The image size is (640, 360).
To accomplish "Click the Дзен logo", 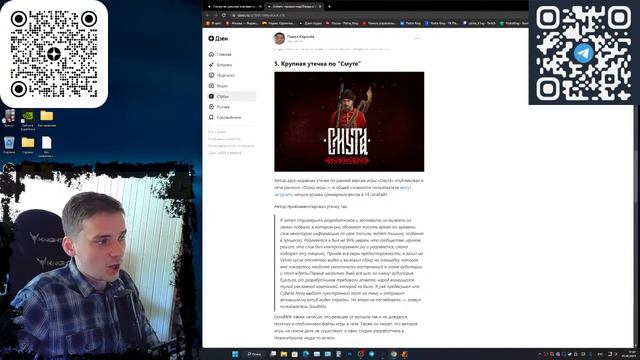I will tap(218, 38).
